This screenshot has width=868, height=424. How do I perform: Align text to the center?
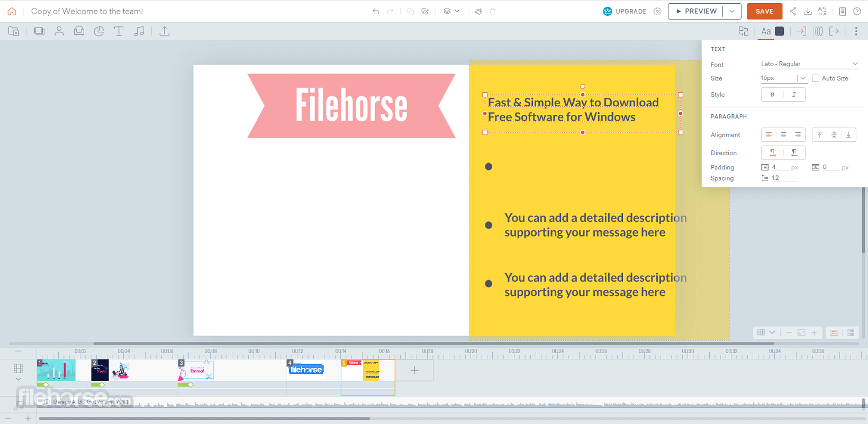pos(783,135)
